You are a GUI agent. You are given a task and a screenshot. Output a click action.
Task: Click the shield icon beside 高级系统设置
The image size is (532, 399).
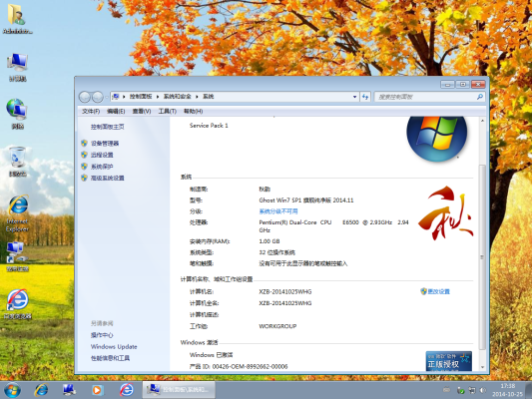pos(84,178)
